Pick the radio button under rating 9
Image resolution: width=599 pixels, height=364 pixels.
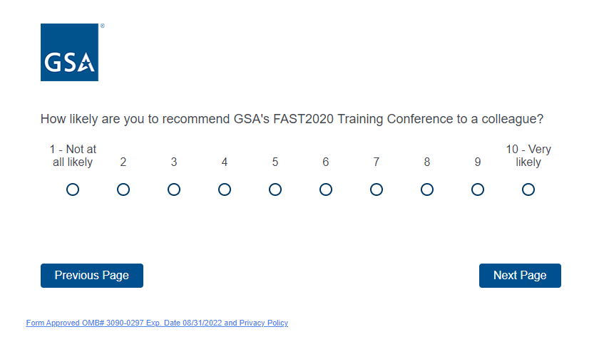pyautogui.click(x=478, y=189)
